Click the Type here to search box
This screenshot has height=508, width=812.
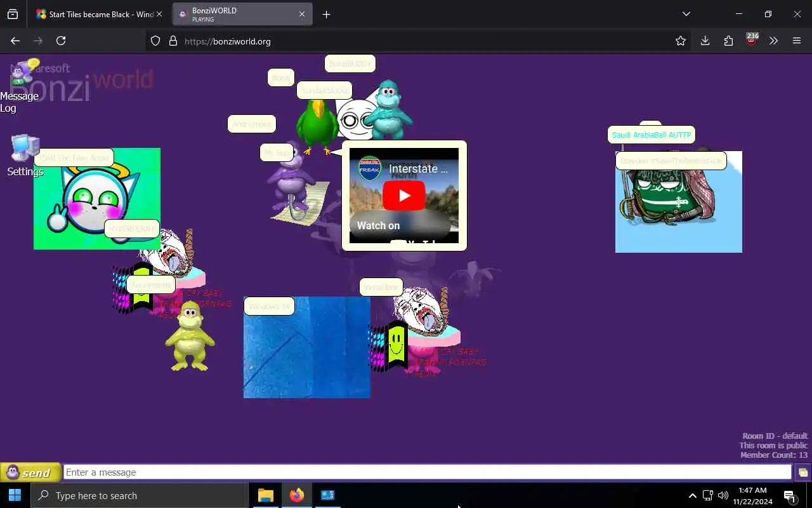tap(140, 496)
